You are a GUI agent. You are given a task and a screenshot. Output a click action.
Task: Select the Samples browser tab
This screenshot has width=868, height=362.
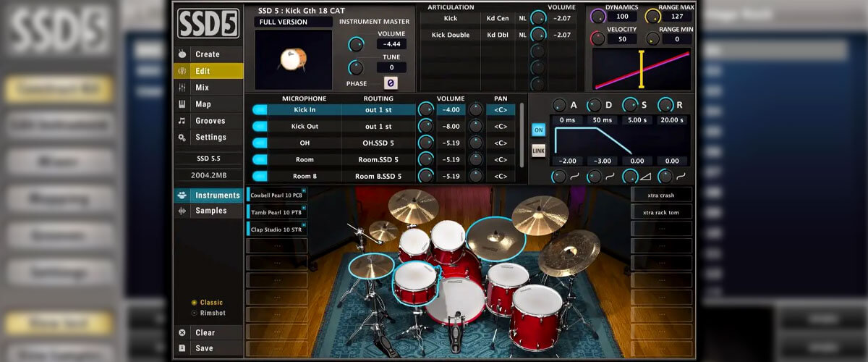click(x=208, y=211)
